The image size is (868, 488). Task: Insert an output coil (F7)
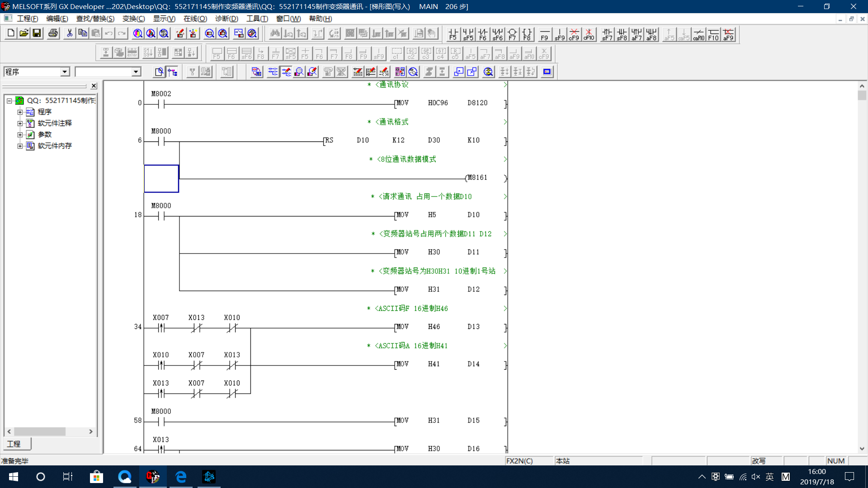(512, 34)
